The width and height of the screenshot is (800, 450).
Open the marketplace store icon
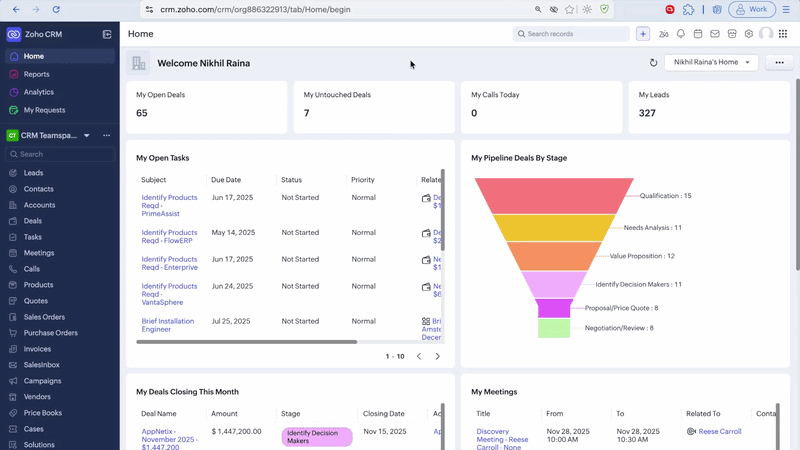tap(732, 34)
